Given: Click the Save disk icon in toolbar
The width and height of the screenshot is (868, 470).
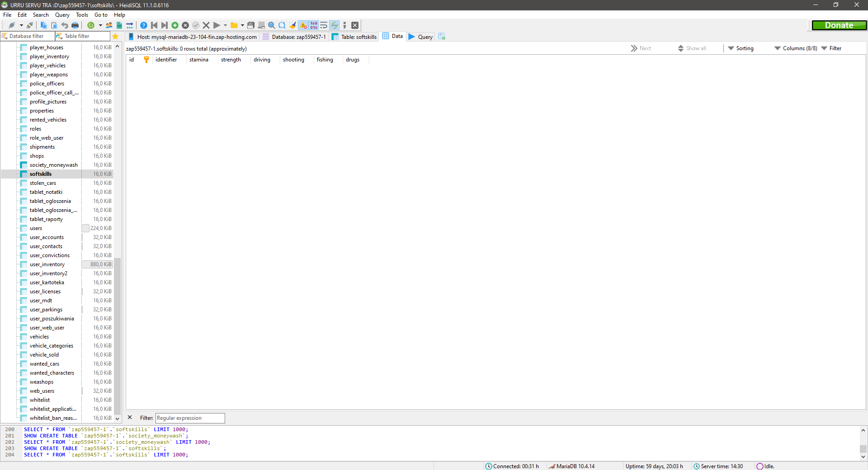Looking at the screenshot, I should (x=251, y=25).
